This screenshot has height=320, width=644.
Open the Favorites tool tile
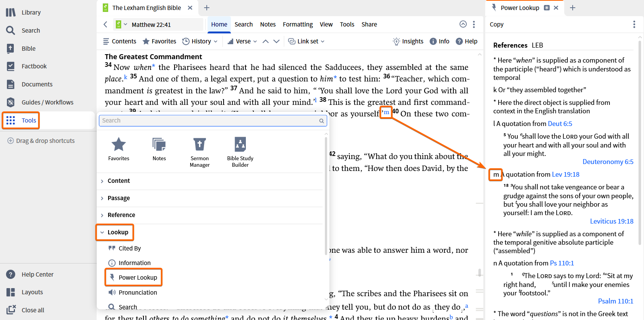pyautogui.click(x=119, y=149)
